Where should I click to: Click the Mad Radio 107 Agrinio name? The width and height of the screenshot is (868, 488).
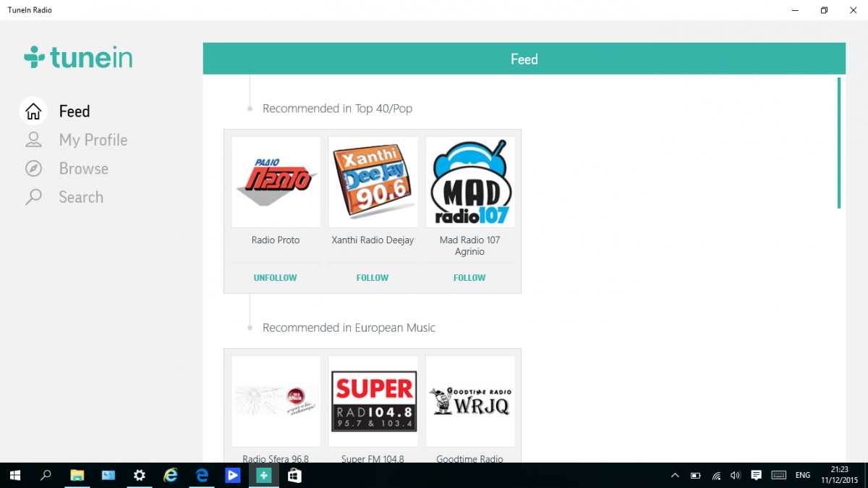[469, 245]
